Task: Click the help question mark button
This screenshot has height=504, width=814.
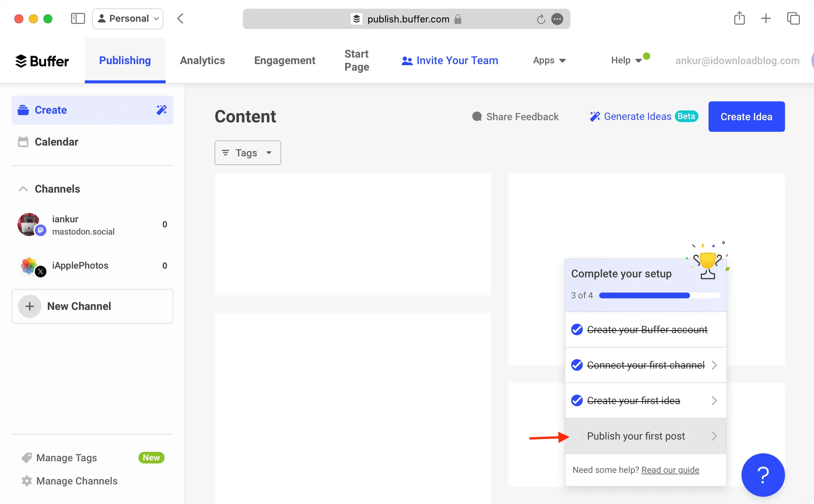Action: tap(763, 475)
